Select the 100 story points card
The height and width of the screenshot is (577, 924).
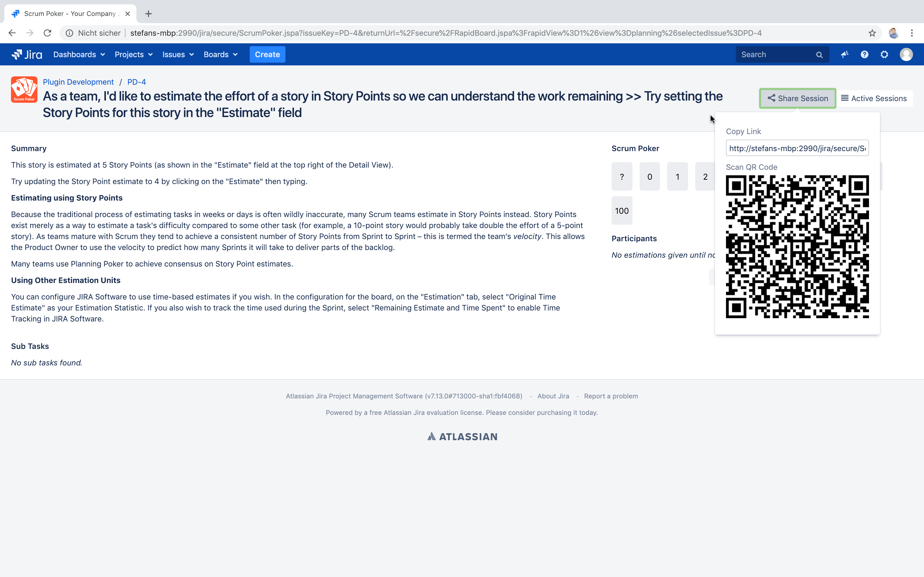tap(622, 211)
